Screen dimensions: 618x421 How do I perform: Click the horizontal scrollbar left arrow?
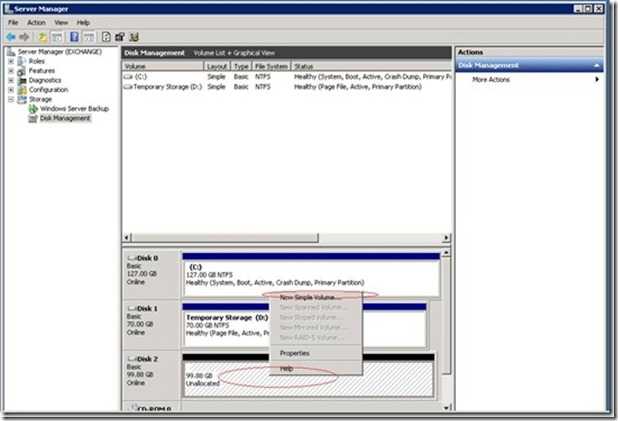pos(127,238)
